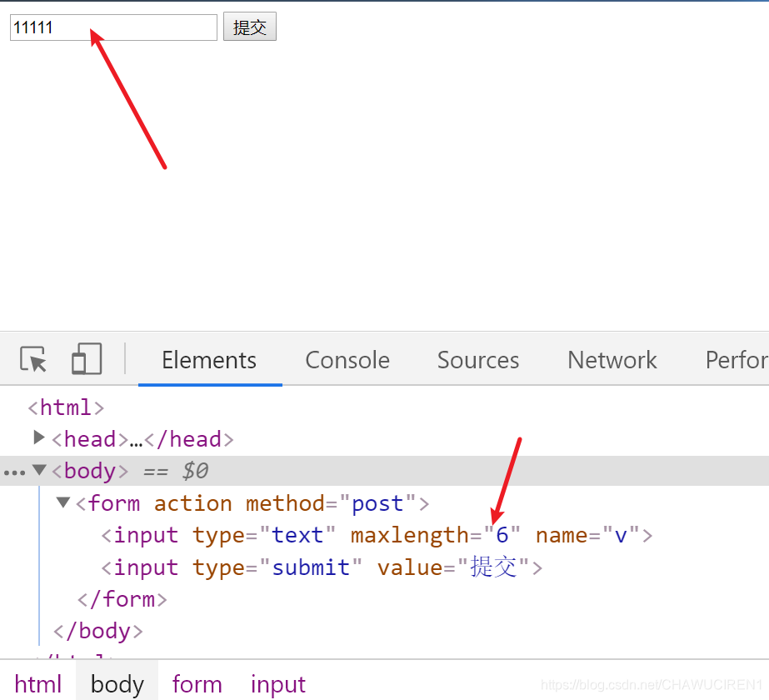The image size is (769, 700).
Task: Open the Console tab
Action: pos(347,360)
